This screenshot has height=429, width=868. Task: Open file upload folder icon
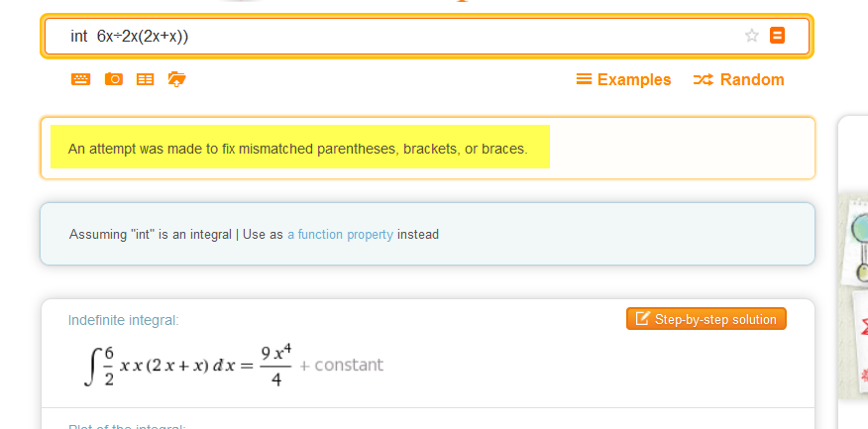[x=177, y=79]
